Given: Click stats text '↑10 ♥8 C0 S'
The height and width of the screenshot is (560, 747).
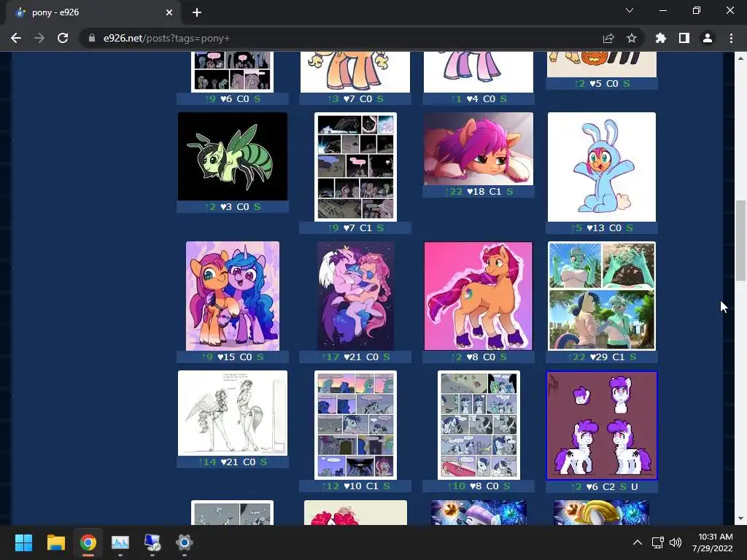Looking at the screenshot, I should [479, 486].
